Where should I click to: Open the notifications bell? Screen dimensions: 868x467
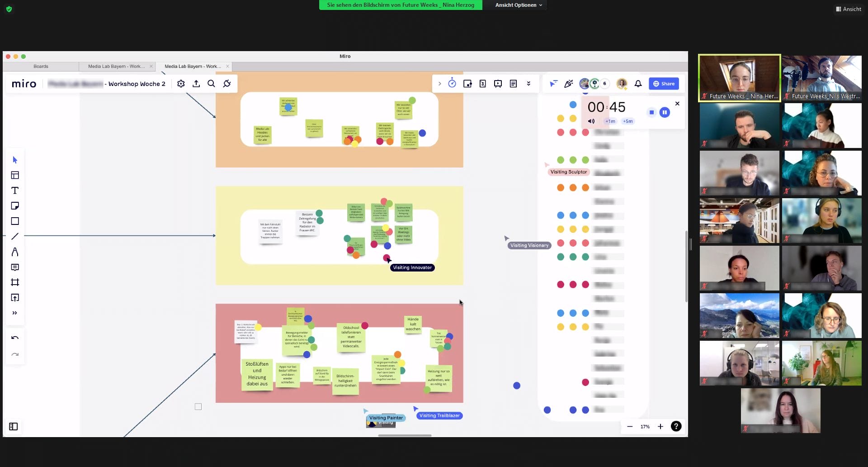pos(638,84)
